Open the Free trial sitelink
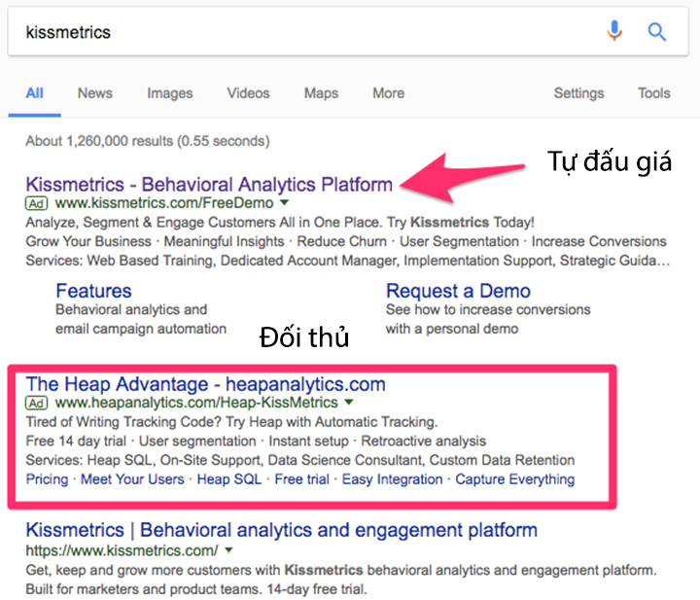The width and height of the screenshot is (700, 600). click(302, 479)
